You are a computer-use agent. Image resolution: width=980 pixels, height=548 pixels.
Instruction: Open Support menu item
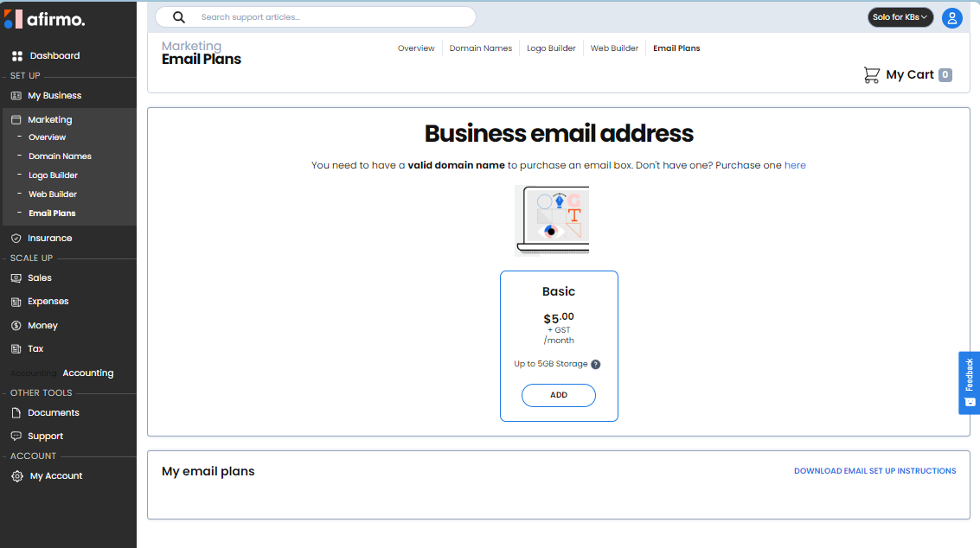coord(45,436)
